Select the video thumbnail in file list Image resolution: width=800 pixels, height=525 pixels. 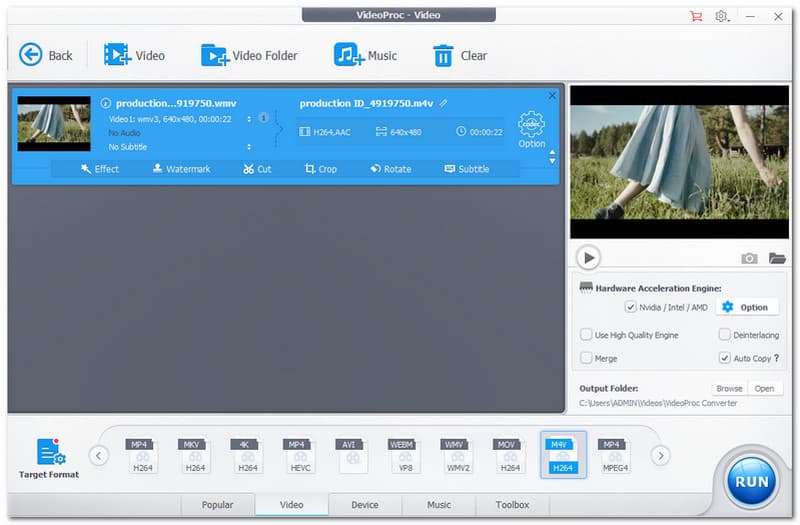(x=54, y=123)
